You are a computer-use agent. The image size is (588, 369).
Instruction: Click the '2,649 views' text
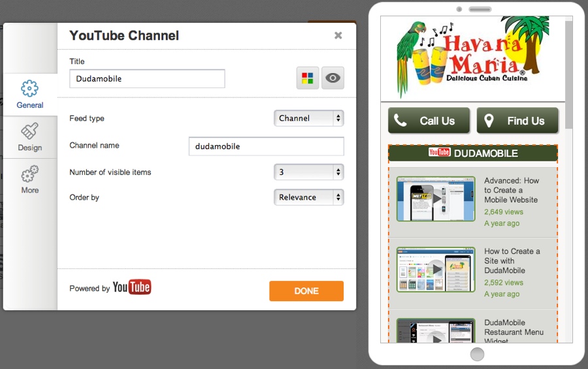[503, 212]
